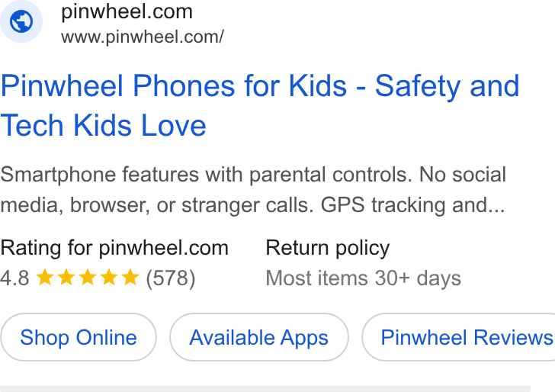
Task: Click the 4.8 rating value
Action: click(14, 278)
